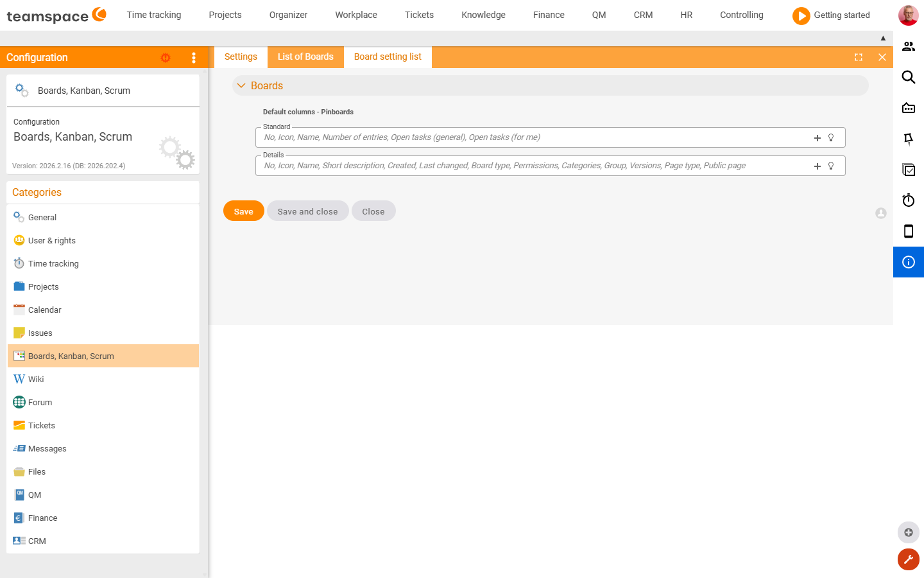
Task: Select Finance category in sidebar
Action: click(x=103, y=518)
